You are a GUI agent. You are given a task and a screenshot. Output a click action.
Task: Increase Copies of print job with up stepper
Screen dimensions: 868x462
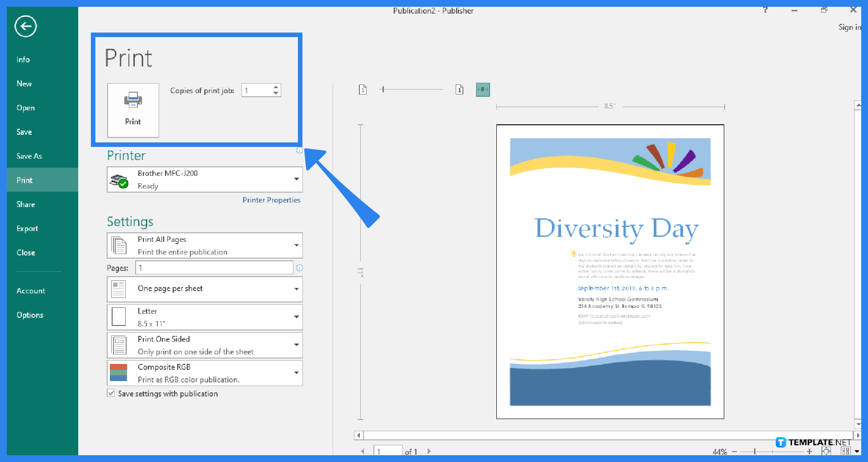click(x=276, y=87)
